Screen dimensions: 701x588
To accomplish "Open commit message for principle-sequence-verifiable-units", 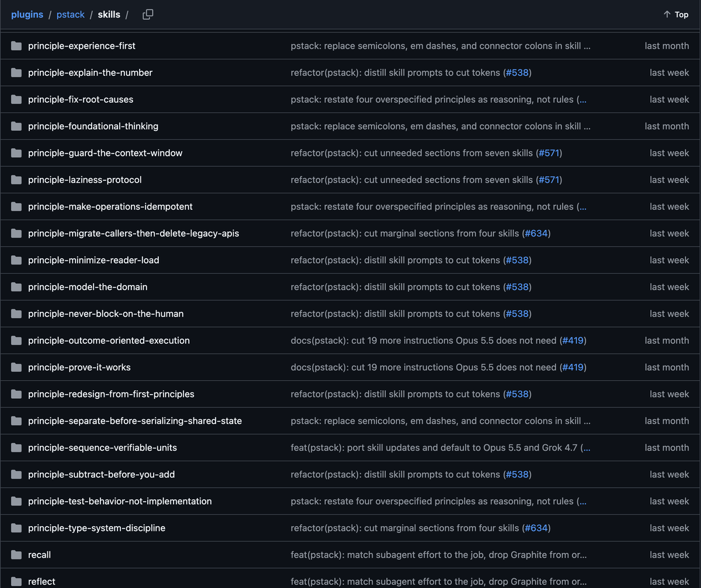I will pyautogui.click(x=440, y=448).
